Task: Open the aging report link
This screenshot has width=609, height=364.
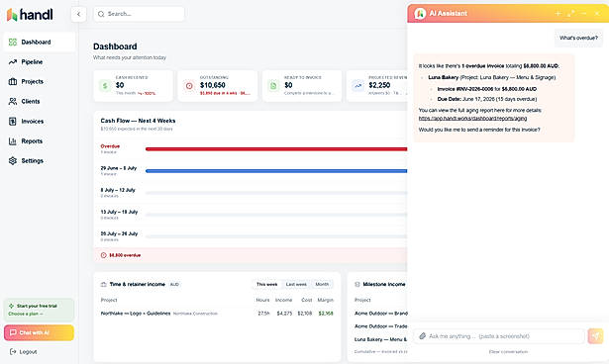Action: 472,119
